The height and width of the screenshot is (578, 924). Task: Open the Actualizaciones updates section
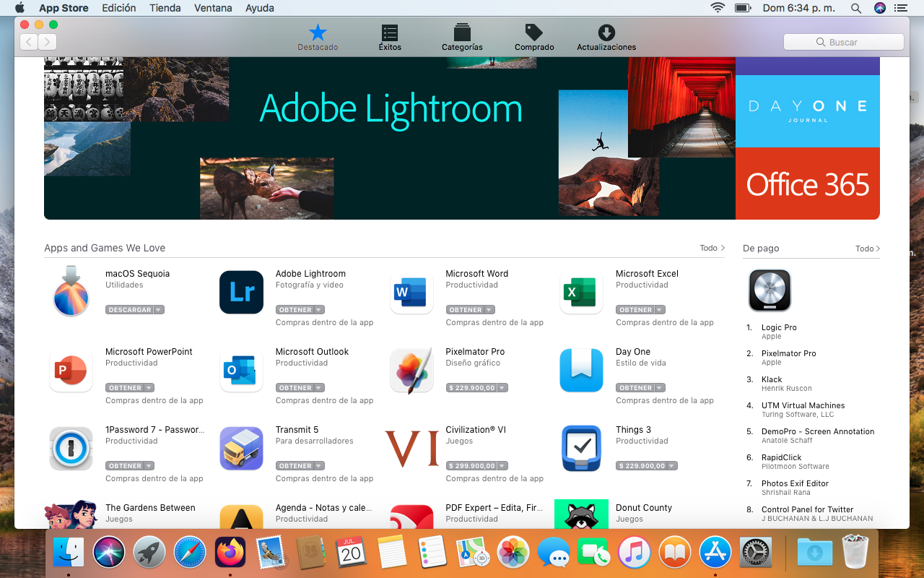606,38
